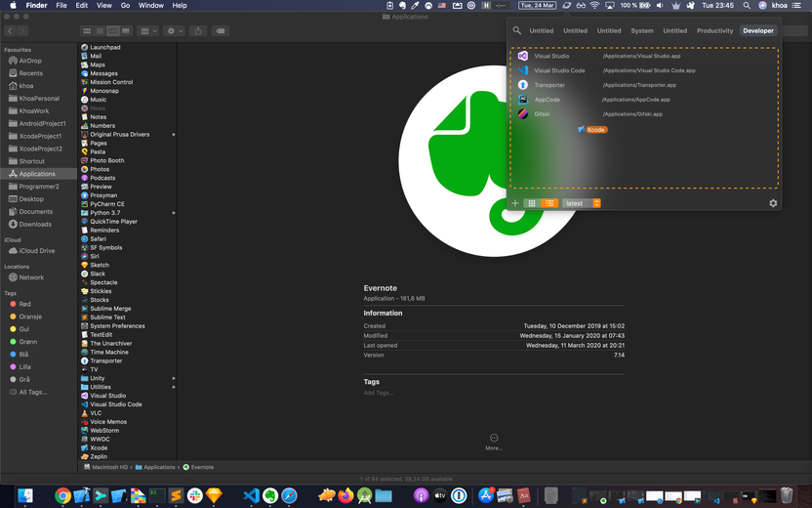Screen dimensions: 812x508
Task: Switch Finder to gallery view
Action: (126, 31)
